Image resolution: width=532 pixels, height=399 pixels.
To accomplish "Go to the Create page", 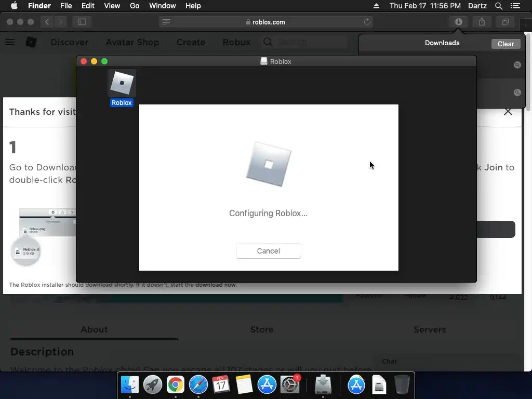I will [x=191, y=42].
